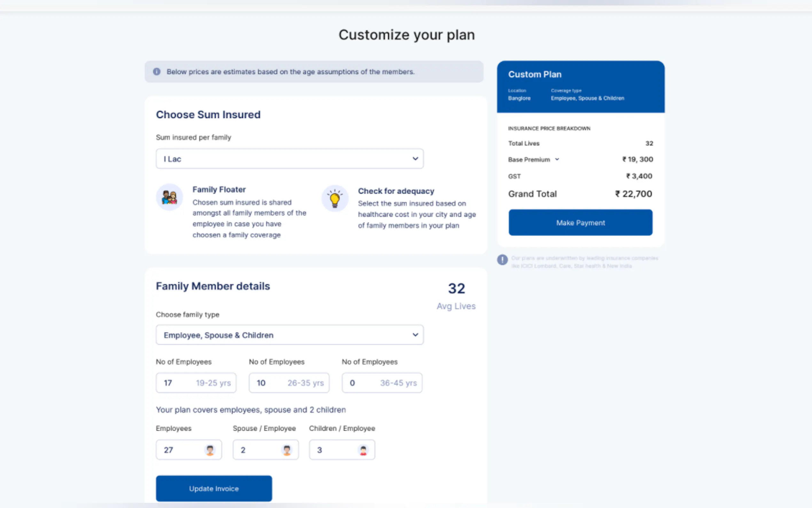The height and width of the screenshot is (508, 812).
Task: Click the child avatar icon in the Children field
Action: pos(363,450)
